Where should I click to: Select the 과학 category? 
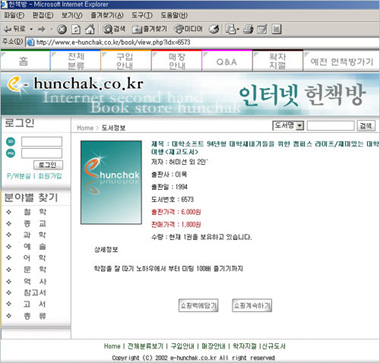point(35,235)
